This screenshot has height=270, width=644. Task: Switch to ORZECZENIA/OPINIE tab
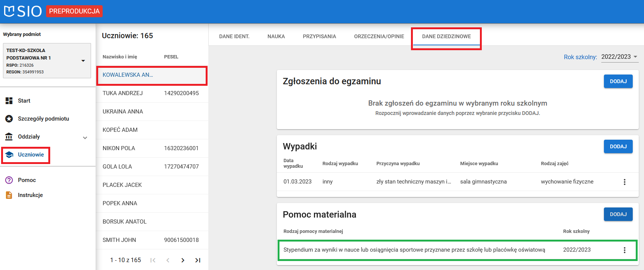379,36
